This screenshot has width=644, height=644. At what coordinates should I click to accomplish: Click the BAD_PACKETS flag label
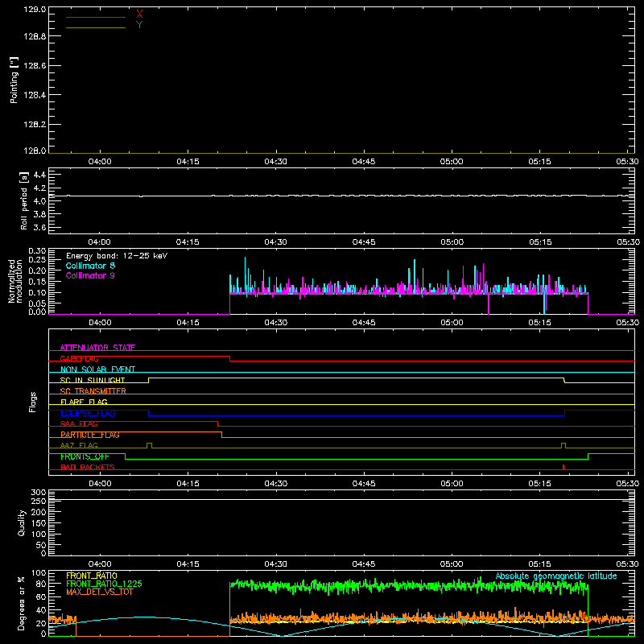[x=88, y=467]
